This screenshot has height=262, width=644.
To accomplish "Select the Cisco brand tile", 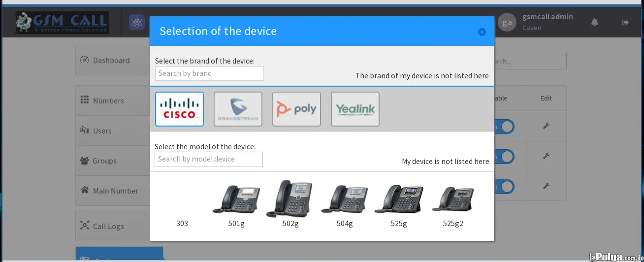I will (x=179, y=109).
